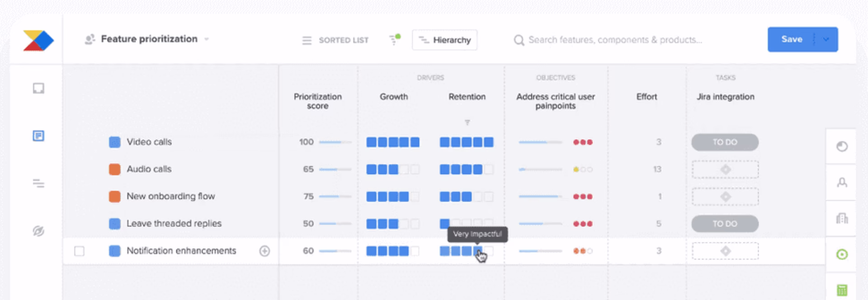
Task: Open the Save button dropdown arrow
Action: pyautogui.click(x=826, y=39)
